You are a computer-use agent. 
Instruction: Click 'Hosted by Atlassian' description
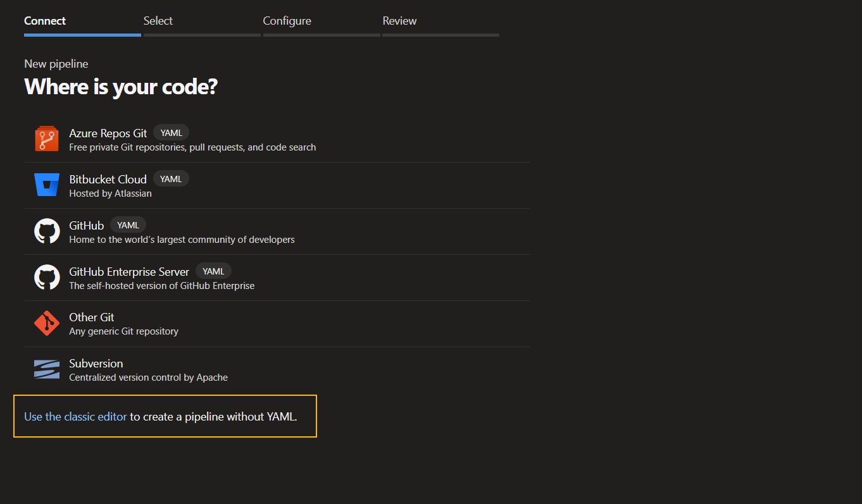click(x=110, y=194)
